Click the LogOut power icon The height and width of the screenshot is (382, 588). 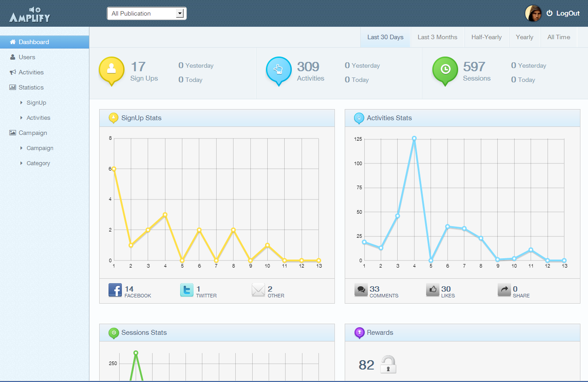coord(549,13)
